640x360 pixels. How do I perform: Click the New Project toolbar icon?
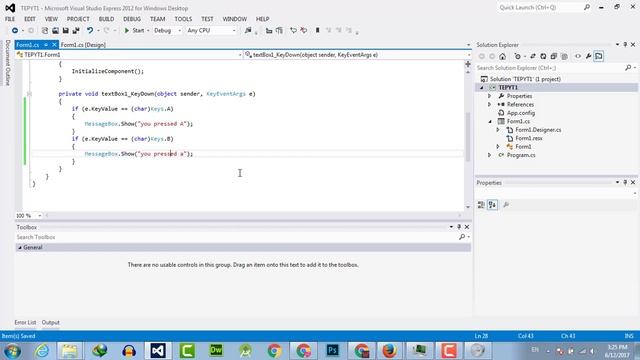click(45, 31)
